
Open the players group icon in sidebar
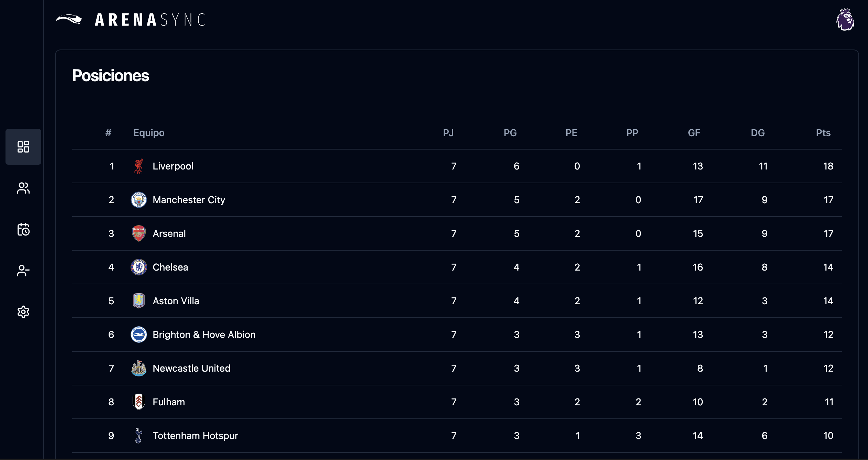click(23, 188)
